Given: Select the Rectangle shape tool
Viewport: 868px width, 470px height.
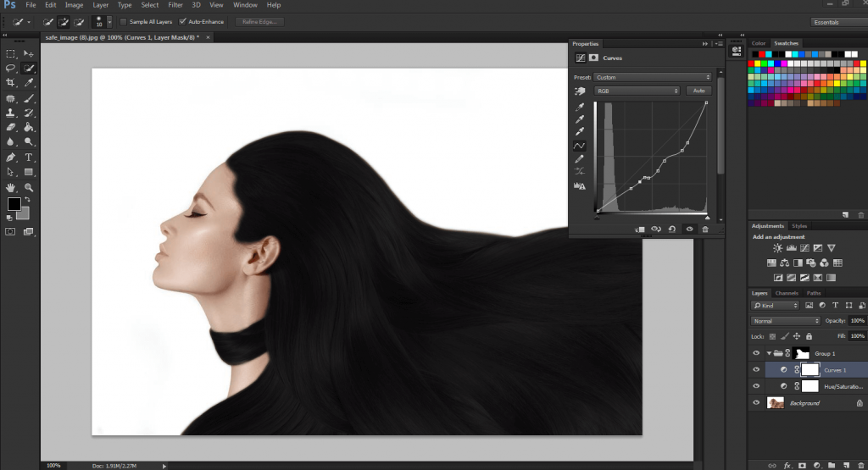Looking at the screenshot, I should 29,172.
